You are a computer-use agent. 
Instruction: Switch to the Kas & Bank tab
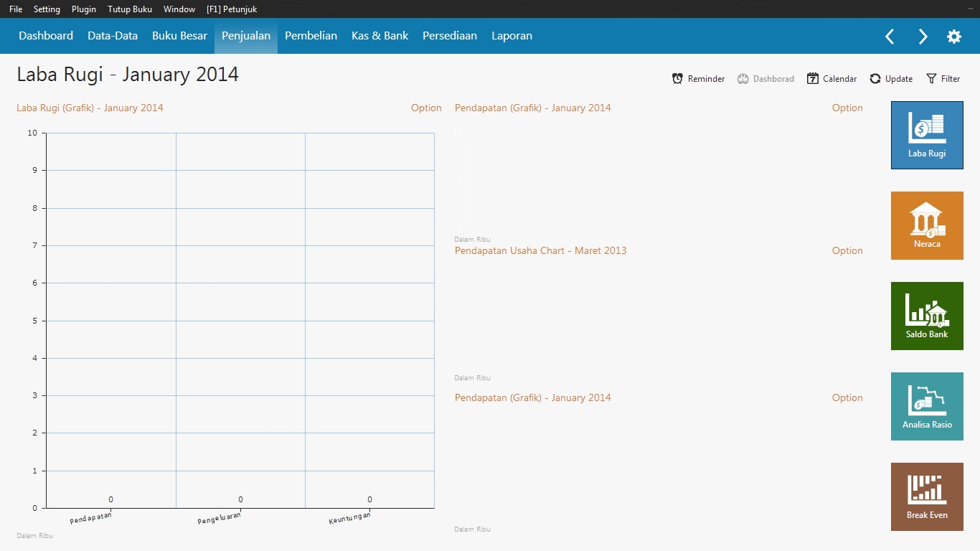(x=380, y=36)
